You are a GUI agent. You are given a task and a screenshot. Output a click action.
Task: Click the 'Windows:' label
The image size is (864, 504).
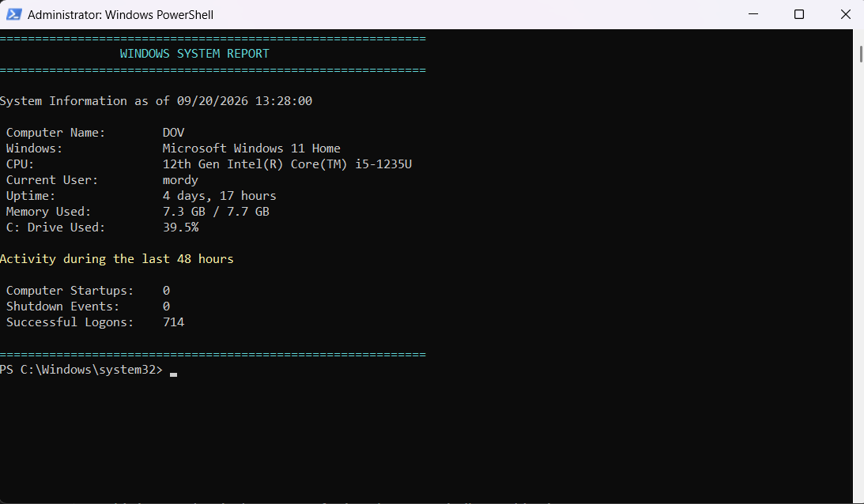click(x=34, y=149)
